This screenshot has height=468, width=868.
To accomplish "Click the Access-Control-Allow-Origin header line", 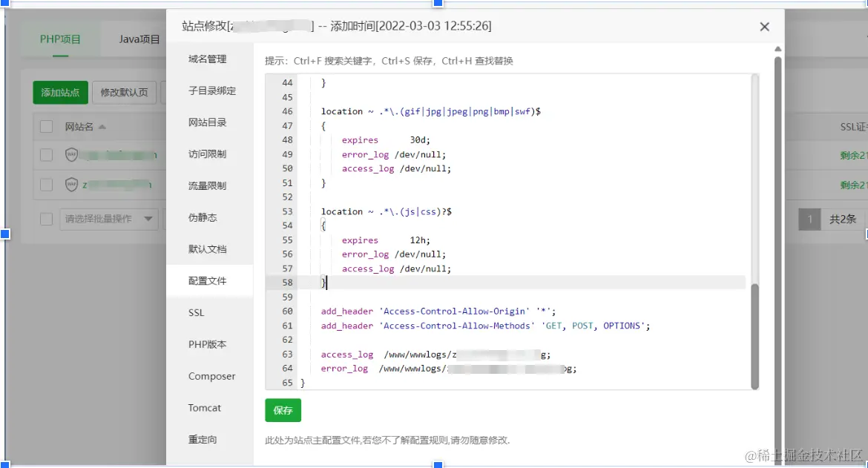I will point(438,312).
